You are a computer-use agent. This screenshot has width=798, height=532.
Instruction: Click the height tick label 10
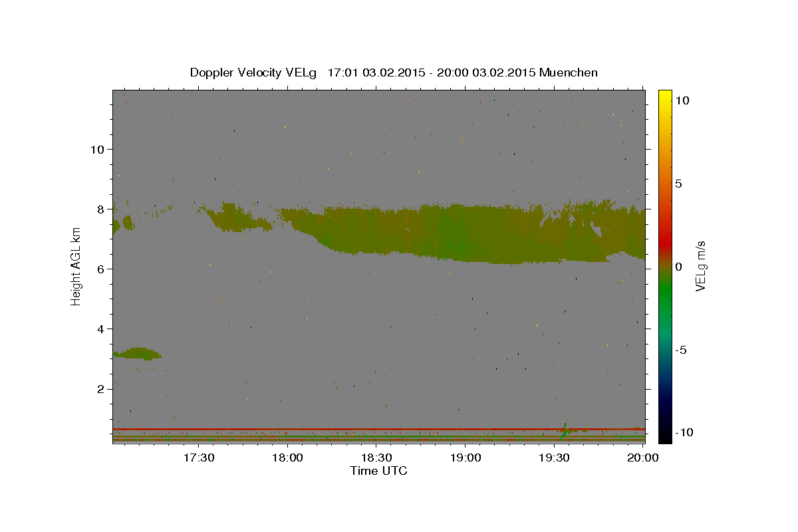(x=97, y=149)
